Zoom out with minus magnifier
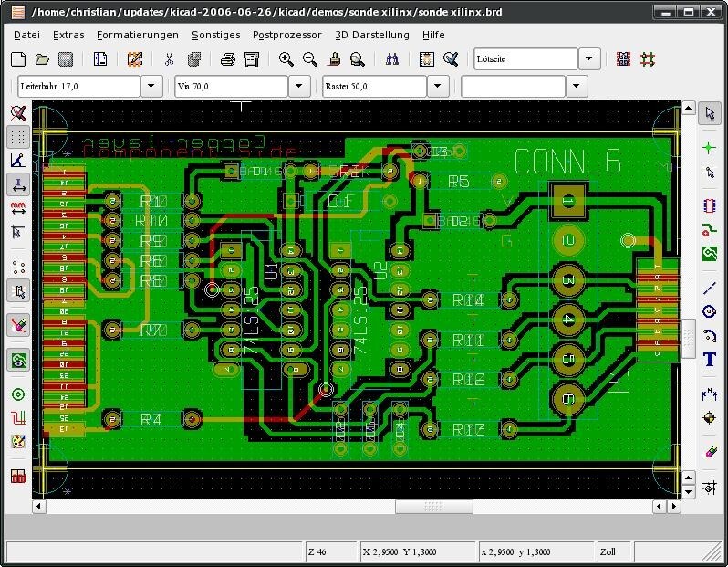Viewport: 728px width, 567px height. pyautogui.click(x=309, y=59)
